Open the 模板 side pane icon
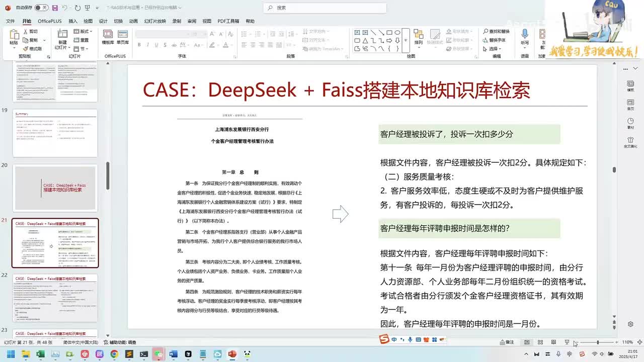Viewport: 644px width, 362px height. [x=630, y=86]
